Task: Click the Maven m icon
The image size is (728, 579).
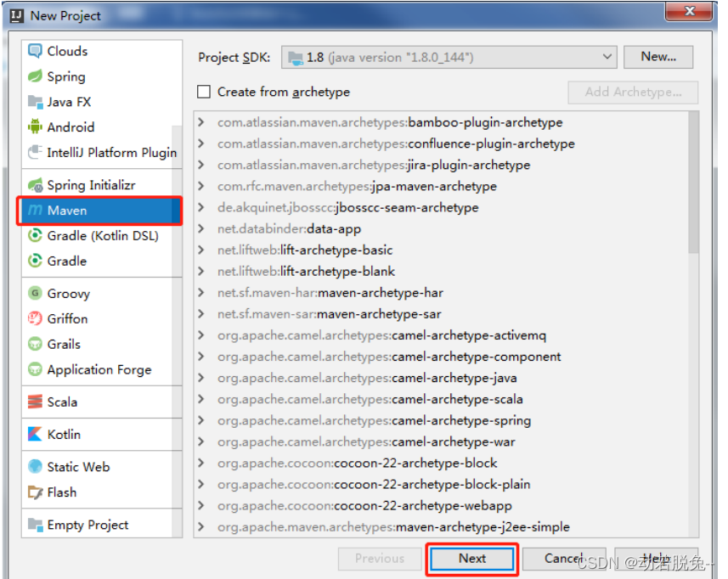Action: (36, 211)
